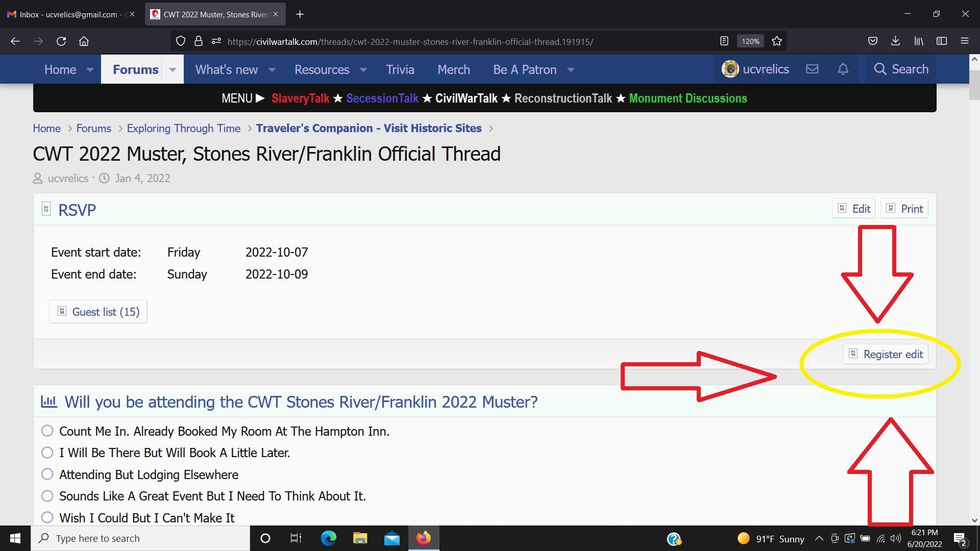The image size is (980, 551).
Task: Open Exploring Through Time breadcrumb
Action: [x=184, y=128]
